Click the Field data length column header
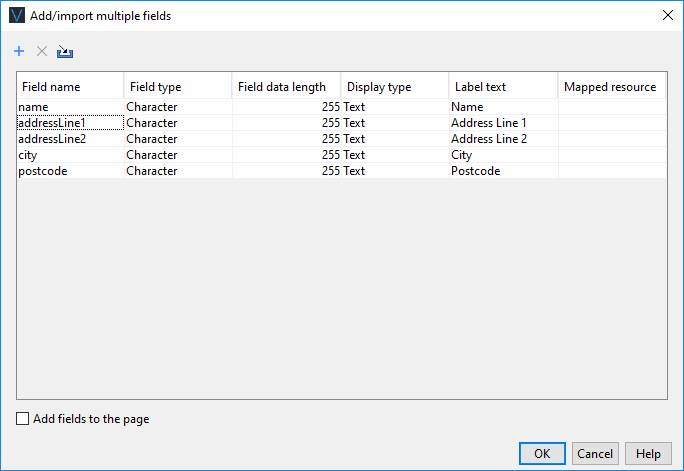 tap(286, 87)
